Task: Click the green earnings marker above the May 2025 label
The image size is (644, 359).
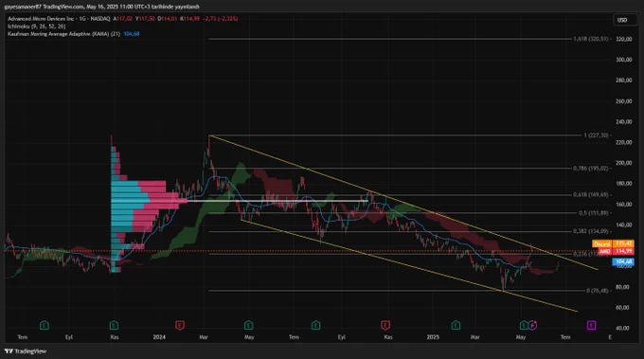Action: [x=524, y=325]
